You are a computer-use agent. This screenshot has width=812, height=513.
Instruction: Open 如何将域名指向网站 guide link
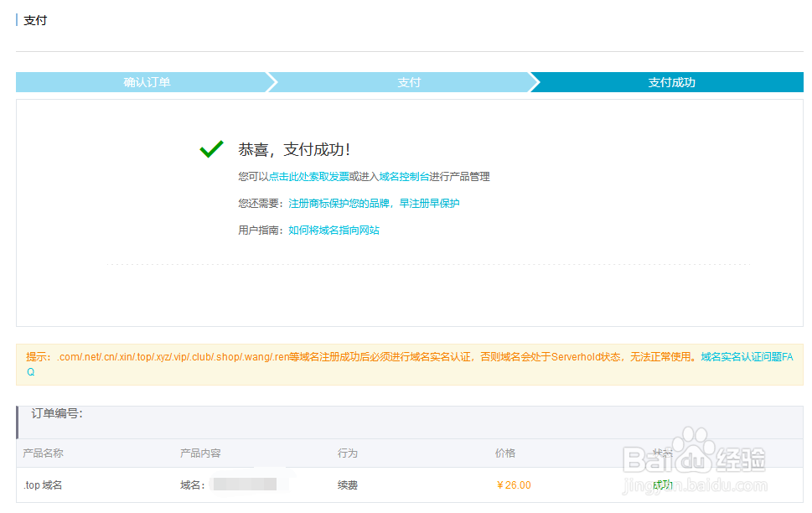tap(334, 231)
